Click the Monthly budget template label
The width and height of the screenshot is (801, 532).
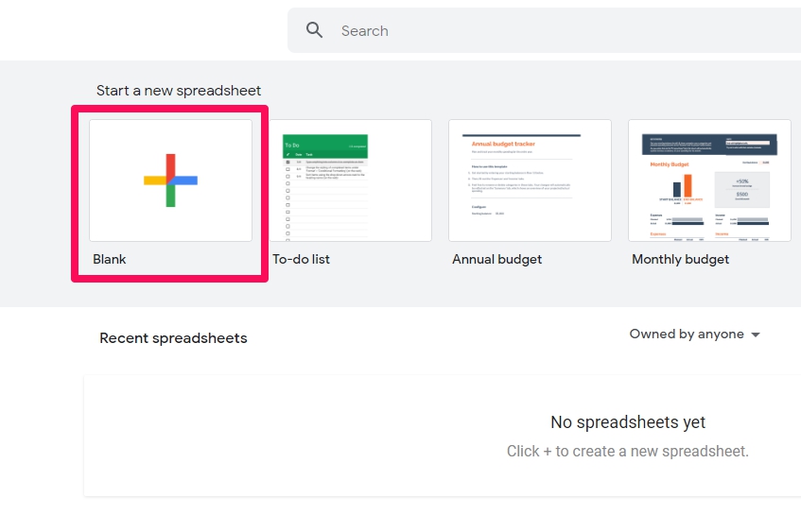coord(681,259)
